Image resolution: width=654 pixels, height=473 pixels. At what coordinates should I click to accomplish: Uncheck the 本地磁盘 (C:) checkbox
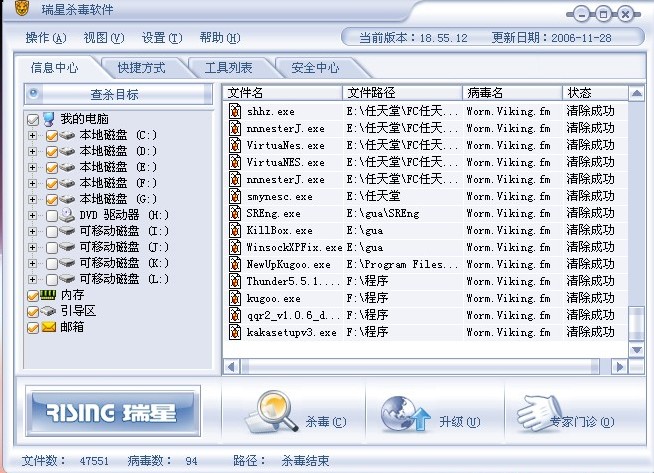(52, 136)
